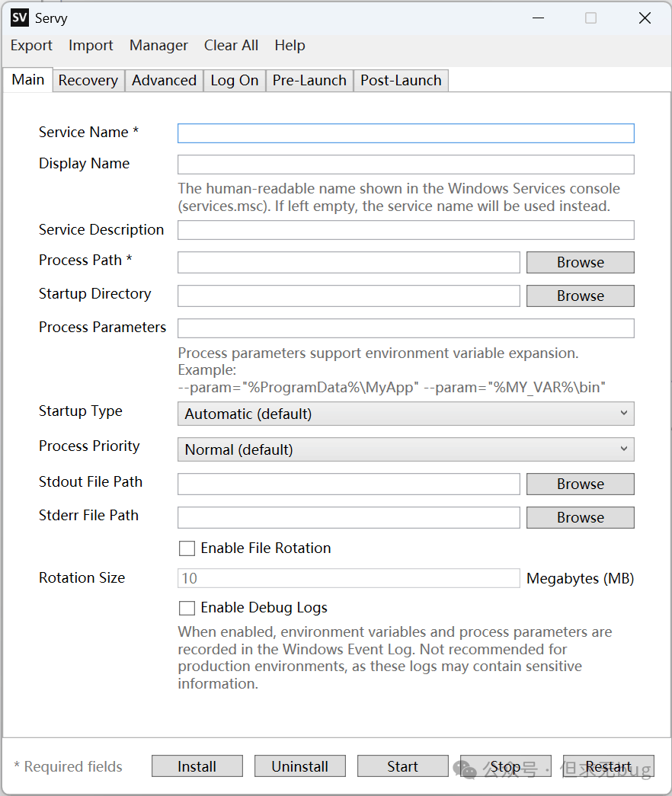672x796 pixels.
Task: Click the Servy app icon in title bar
Action: (19, 18)
